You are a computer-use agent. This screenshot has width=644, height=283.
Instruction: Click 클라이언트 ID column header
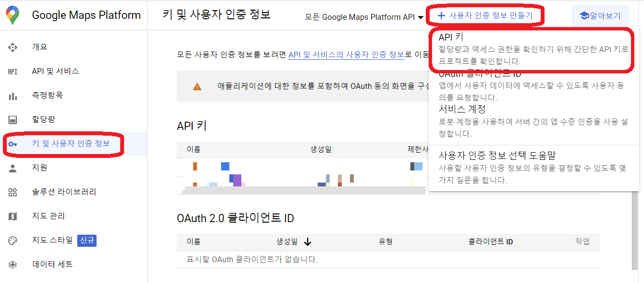pyautogui.click(x=490, y=241)
